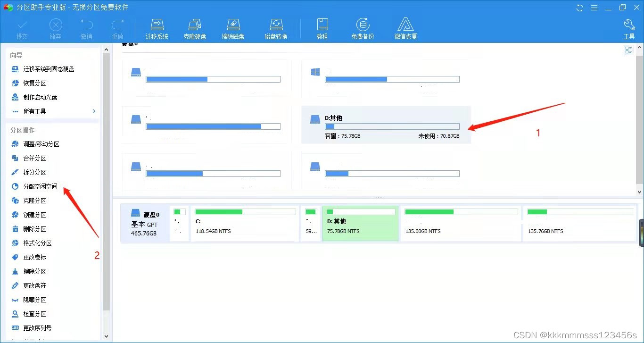Click 检查分区 in the sidebar
Viewport: 644px width, 343px height.
[x=34, y=314]
